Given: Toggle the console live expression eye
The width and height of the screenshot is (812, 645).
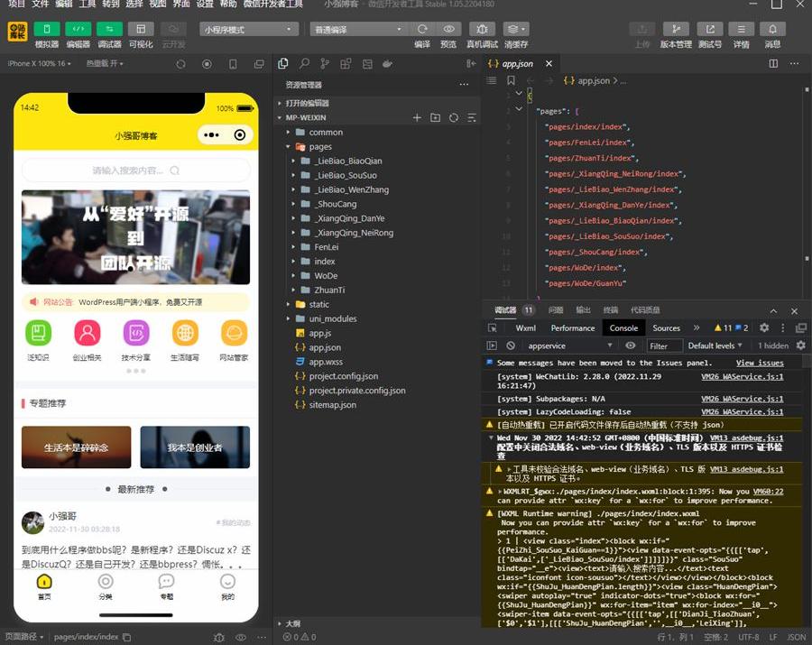Looking at the screenshot, I should click(631, 346).
